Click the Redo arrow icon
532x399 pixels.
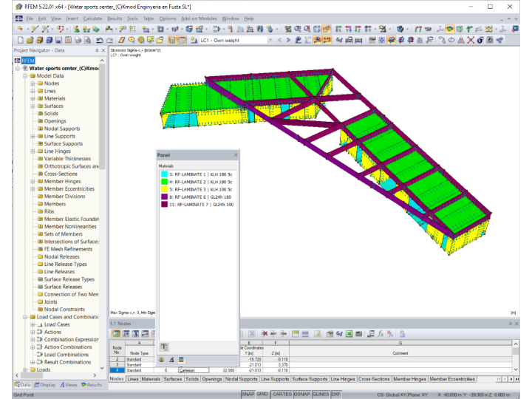coord(109,40)
